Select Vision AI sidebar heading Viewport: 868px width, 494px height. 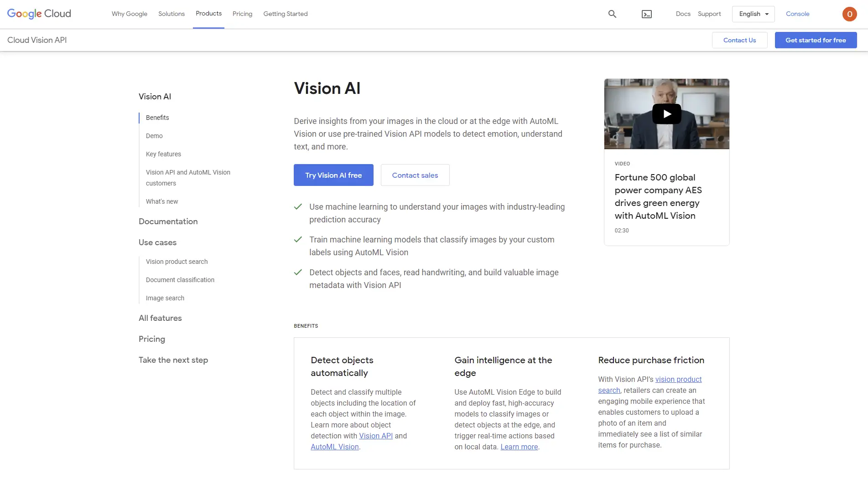(x=155, y=97)
